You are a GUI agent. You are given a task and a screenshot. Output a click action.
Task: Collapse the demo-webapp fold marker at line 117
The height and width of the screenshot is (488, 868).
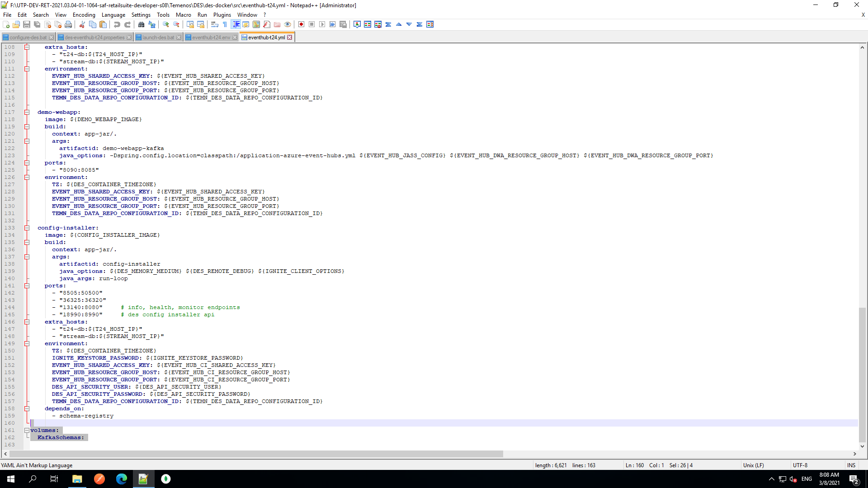point(27,112)
